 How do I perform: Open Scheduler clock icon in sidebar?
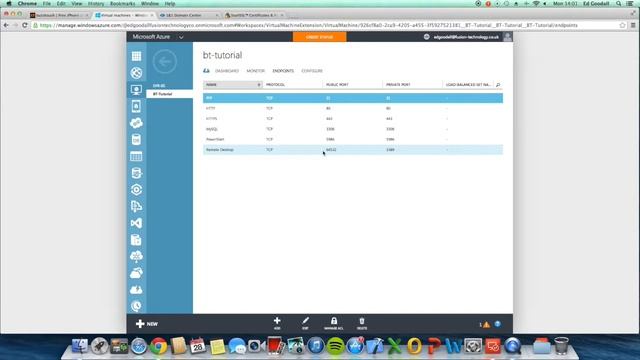(136, 306)
